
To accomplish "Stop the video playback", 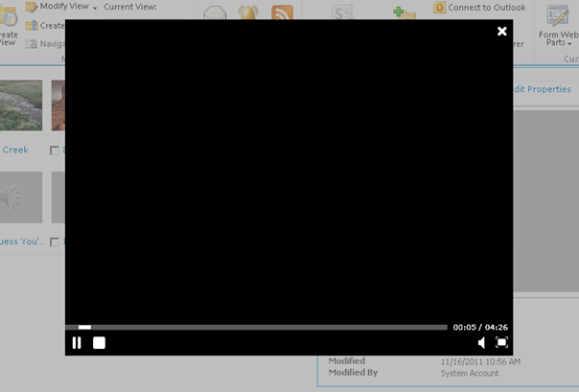I will (x=99, y=343).
